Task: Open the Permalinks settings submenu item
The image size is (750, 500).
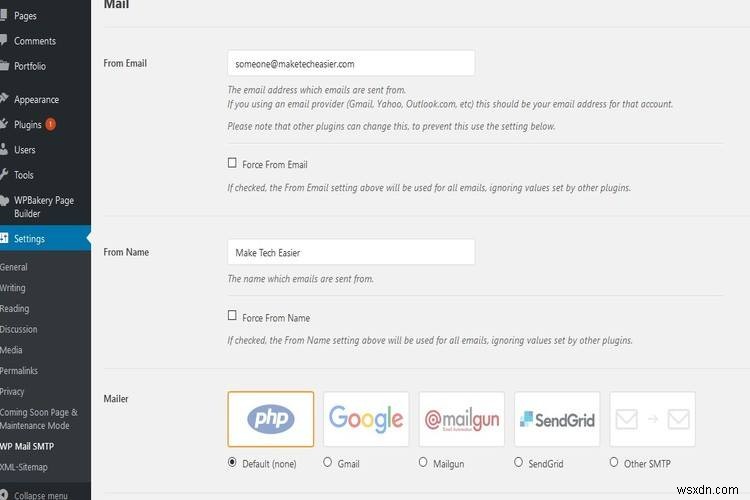Action: pyautogui.click(x=20, y=371)
